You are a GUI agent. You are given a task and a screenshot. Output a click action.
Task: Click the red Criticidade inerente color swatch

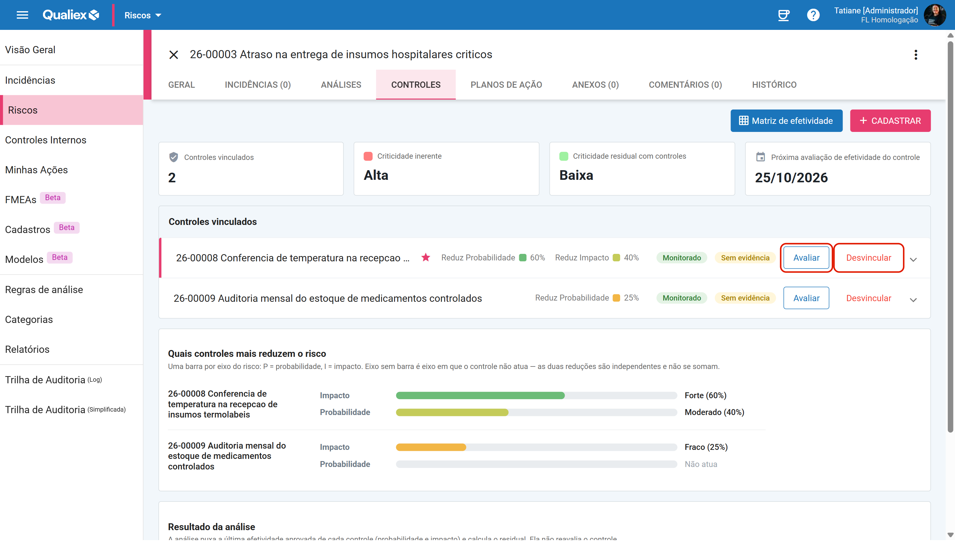click(x=368, y=156)
